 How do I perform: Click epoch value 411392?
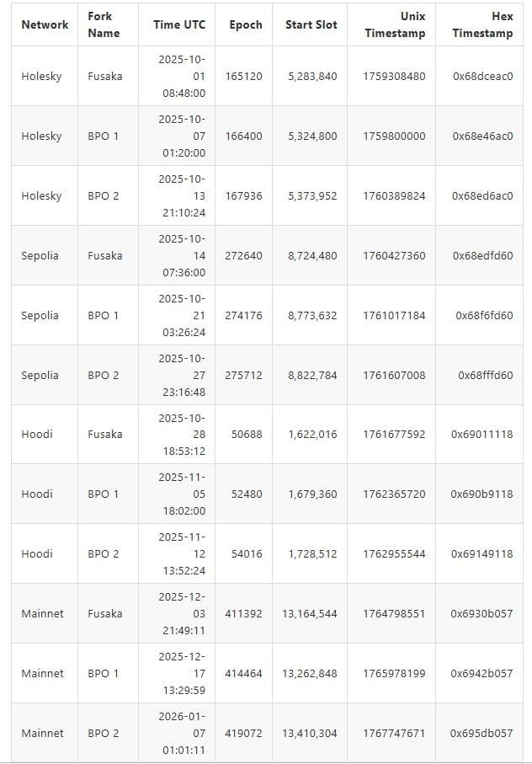click(x=243, y=613)
